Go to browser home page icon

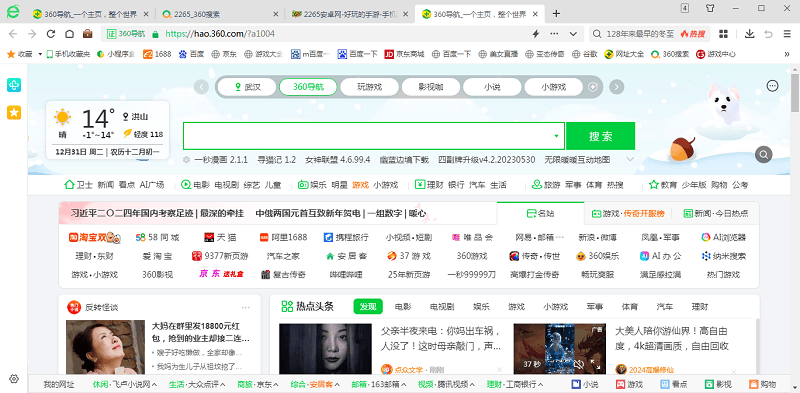69,34
